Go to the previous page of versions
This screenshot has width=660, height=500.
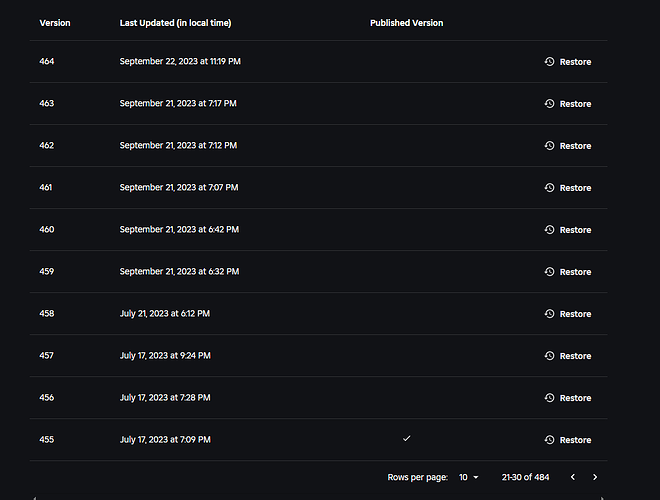[573, 477]
